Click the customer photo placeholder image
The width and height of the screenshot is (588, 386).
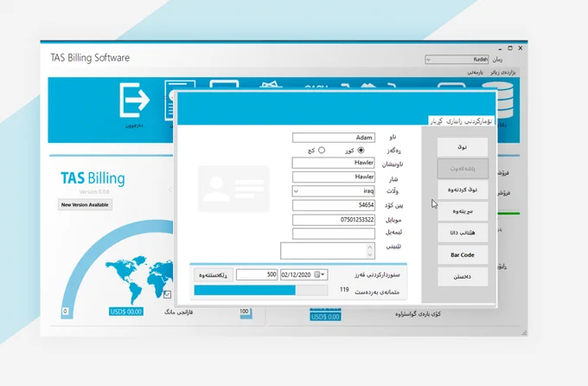[233, 189]
